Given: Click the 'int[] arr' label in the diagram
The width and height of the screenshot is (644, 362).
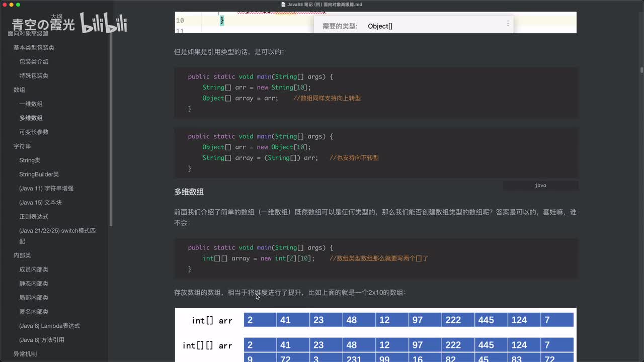Looking at the screenshot, I should click(x=212, y=320).
